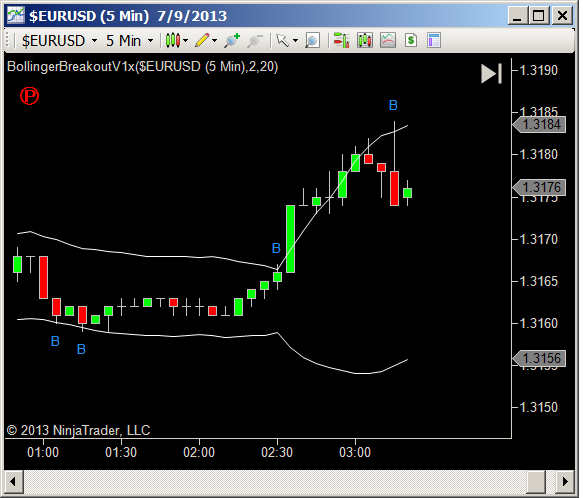The width and height of the screenshot is (583, 498).
Task: Click the zoom in icon with plus
Action: tap(232, 40)
